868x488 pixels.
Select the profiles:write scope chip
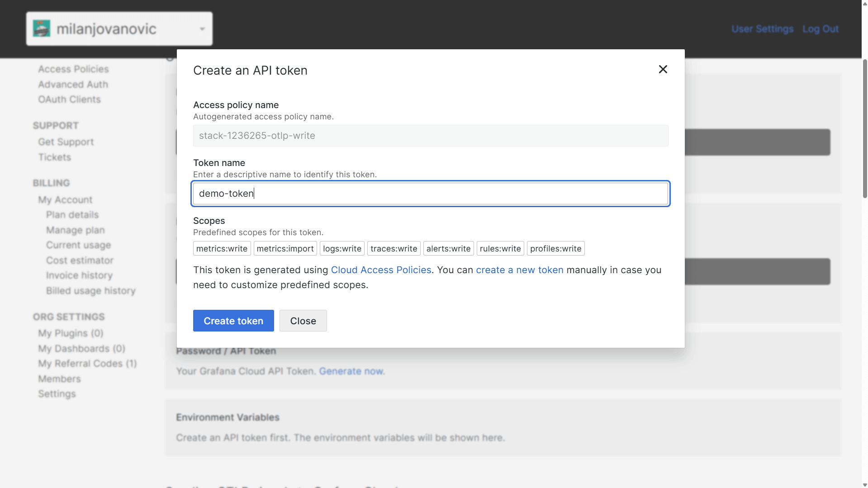pyautogui.click(x=555, y=248)
